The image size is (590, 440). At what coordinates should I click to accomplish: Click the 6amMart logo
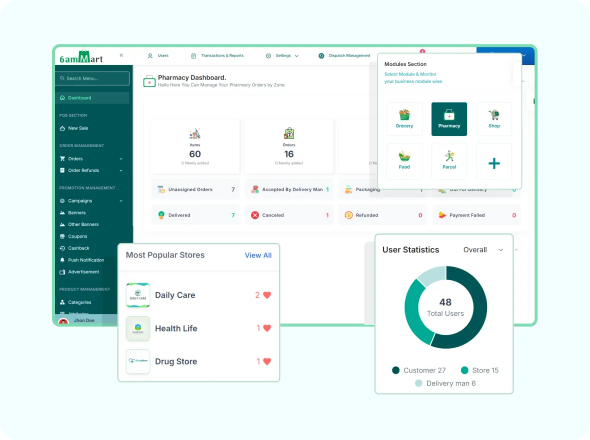(x=81, y=57)
